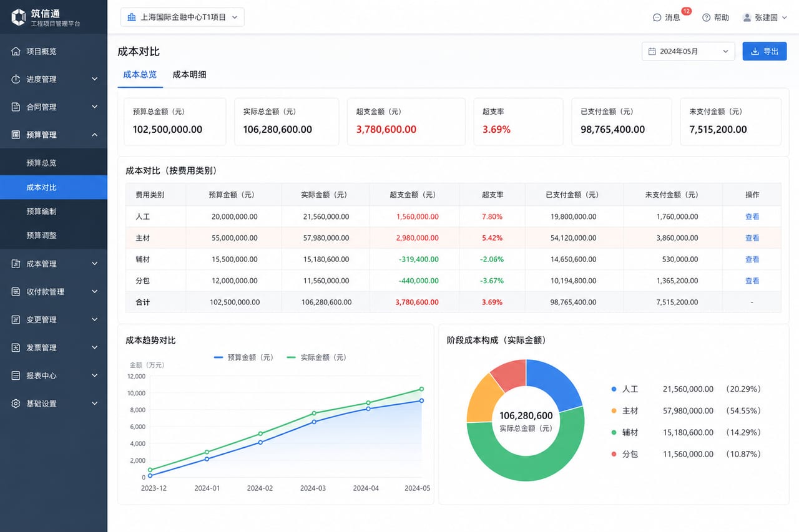Open the 张建国 user menu
The image size is (799, 532).
(765, 17)
